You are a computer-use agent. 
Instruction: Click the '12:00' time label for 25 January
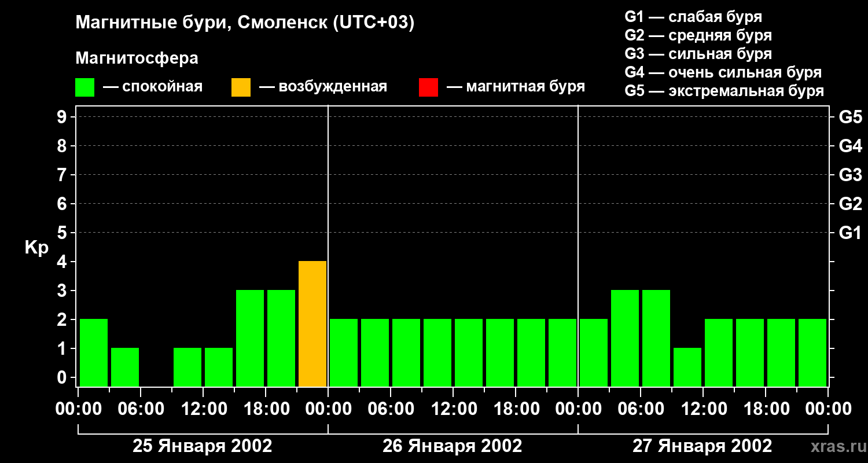(203, 409)
